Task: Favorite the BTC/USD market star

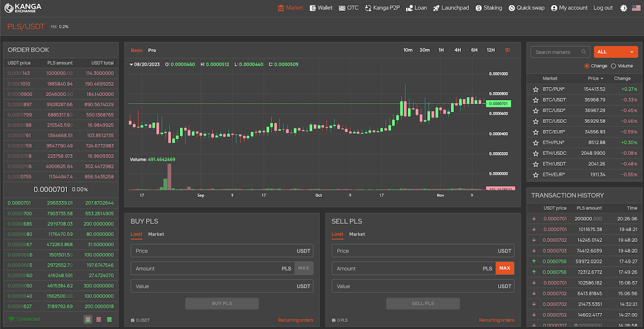Action: (535, 111)
